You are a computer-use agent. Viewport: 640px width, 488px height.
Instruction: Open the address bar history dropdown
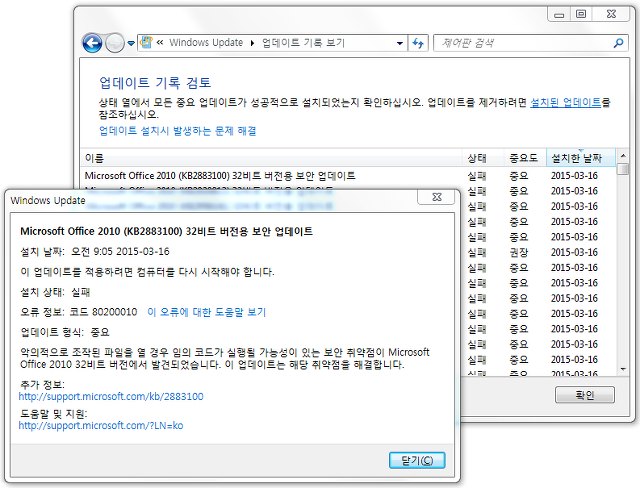pos(400,43)
